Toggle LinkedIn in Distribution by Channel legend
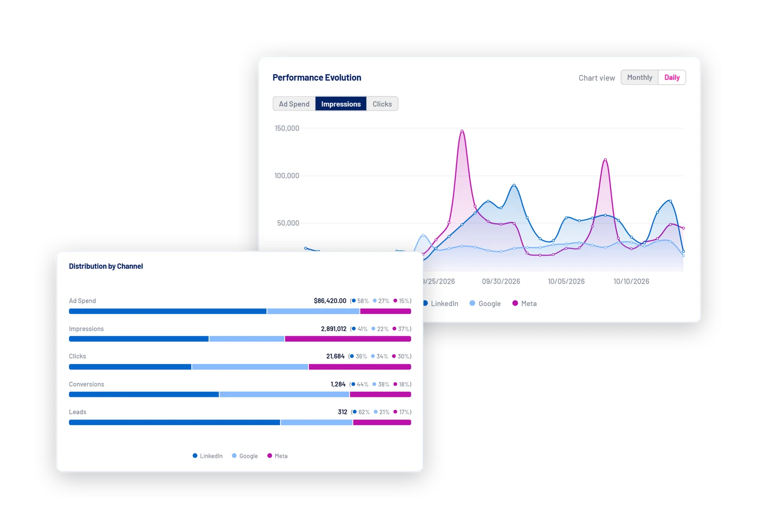The height and width of the screenshot is (532, 757). [207, 456]
